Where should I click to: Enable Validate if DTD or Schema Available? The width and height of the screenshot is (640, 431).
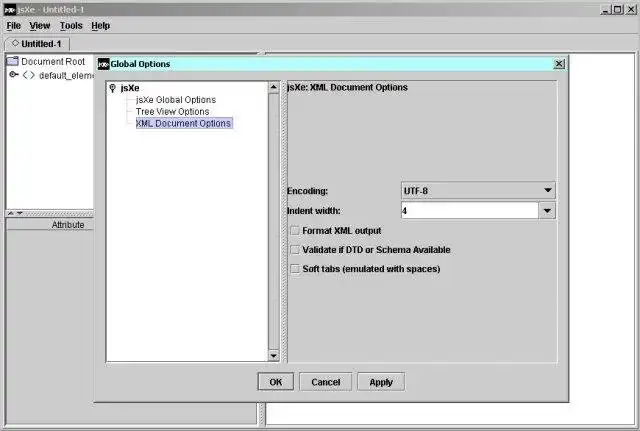click(x=295, y=249)
